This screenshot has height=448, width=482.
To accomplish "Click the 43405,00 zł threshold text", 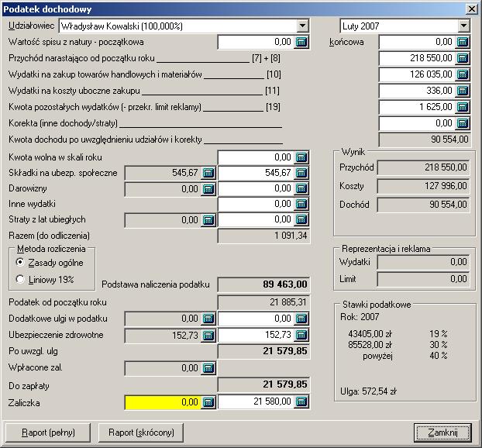I will pyautogui.click(x=370, y=334).
